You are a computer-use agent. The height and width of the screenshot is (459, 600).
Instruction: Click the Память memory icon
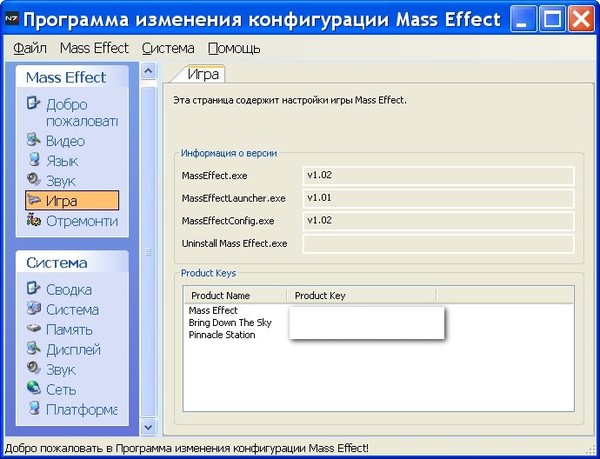tap(34, 329)
